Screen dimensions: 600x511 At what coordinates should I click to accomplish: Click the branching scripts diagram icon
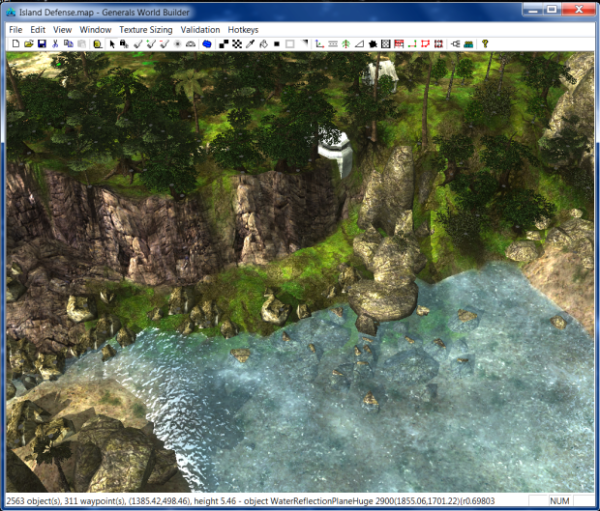pyautogui.click(x=455, y=44)
